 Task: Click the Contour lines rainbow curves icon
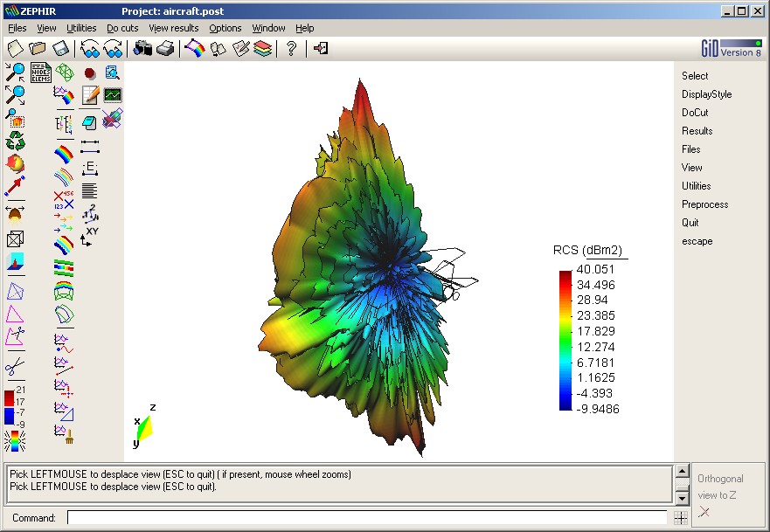point(64,176)
